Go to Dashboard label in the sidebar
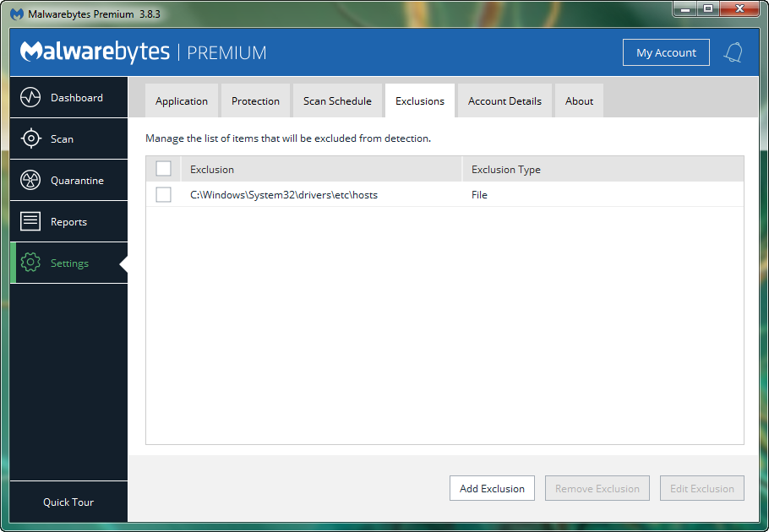Image resolution: width=769 pixels, height=532 pixels. pos(77,97)
